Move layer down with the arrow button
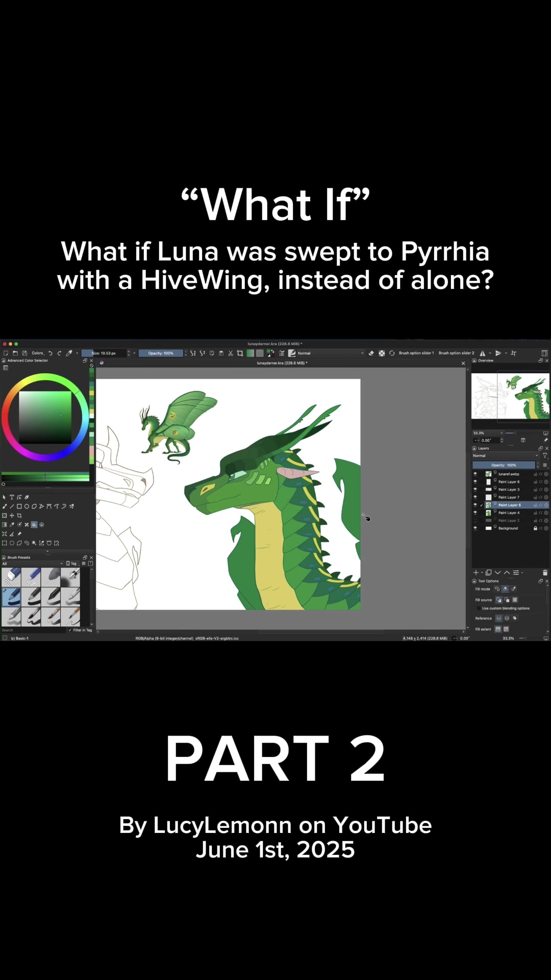This screenshot has height=980, width=551. 498,573
